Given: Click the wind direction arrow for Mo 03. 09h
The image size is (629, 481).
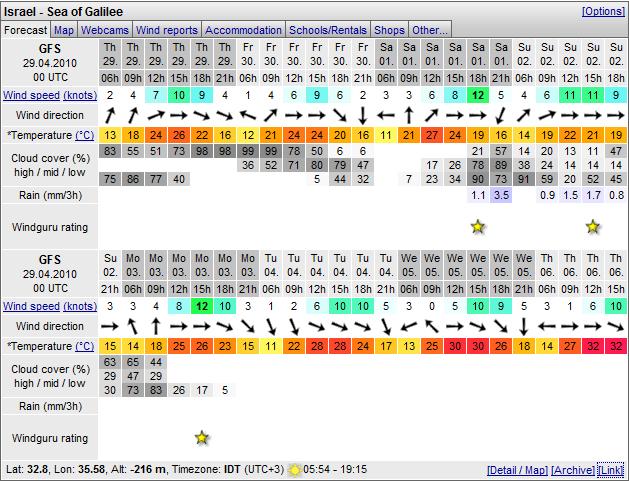Looking at the screenshot, I should 156,327.
